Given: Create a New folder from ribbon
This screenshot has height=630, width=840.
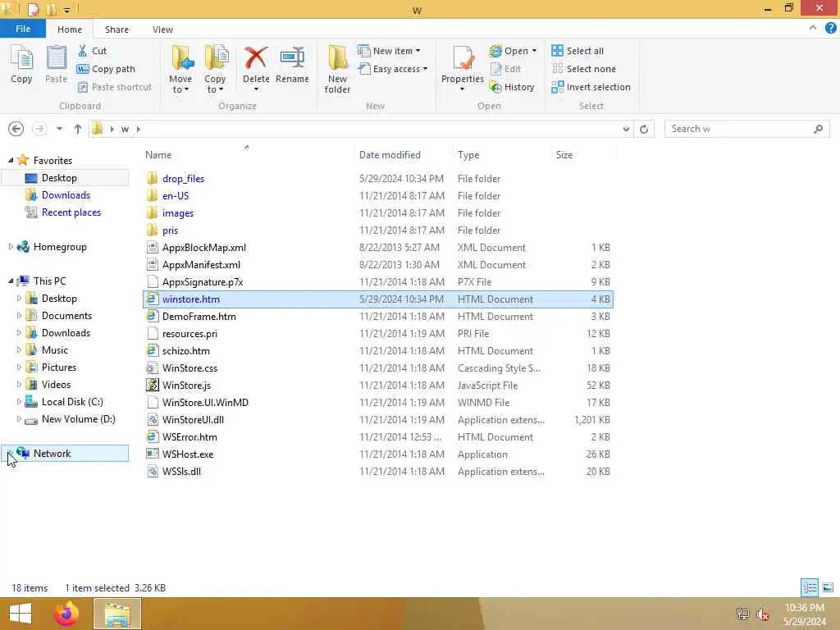Looking at the screenshot, I should tap(337, 69).
